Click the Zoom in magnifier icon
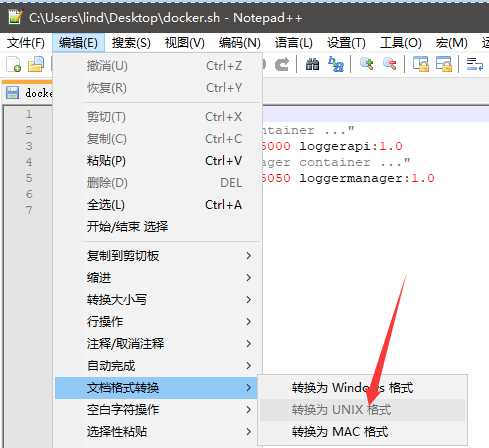This screenshot has width=489, height=448. click(x=367, y=64)
